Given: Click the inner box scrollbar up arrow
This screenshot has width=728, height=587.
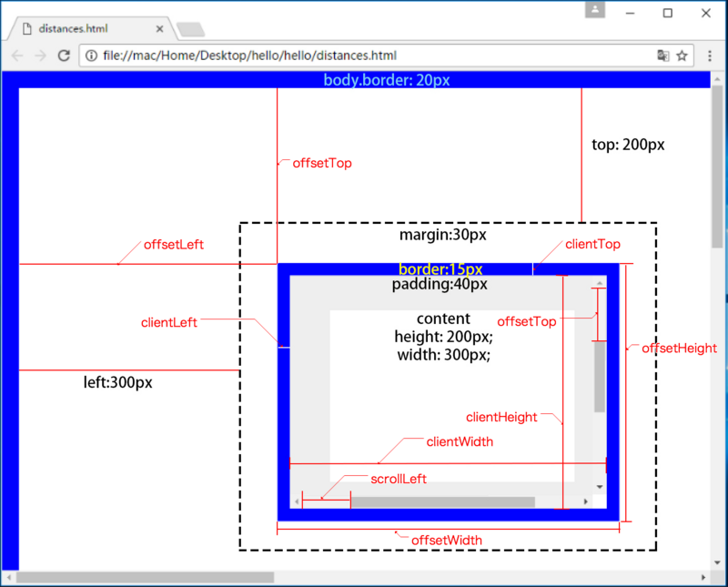Looking at the screenshot, I should (x=600, y=282).
